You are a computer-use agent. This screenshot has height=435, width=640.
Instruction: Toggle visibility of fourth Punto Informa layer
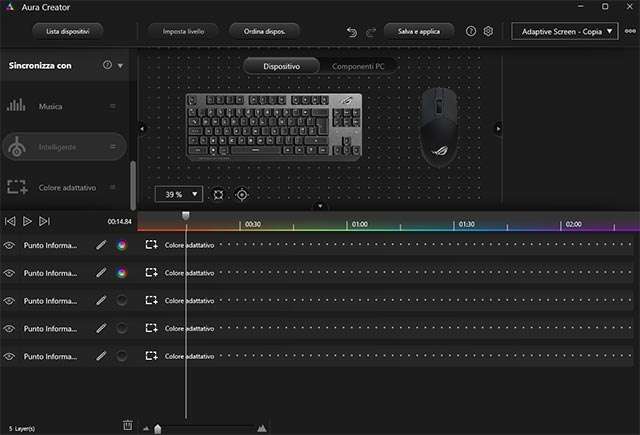coord(9,328)
